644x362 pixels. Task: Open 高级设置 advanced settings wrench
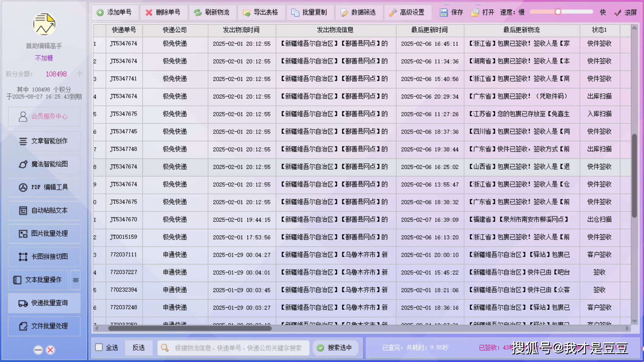(x=393, y=13)
